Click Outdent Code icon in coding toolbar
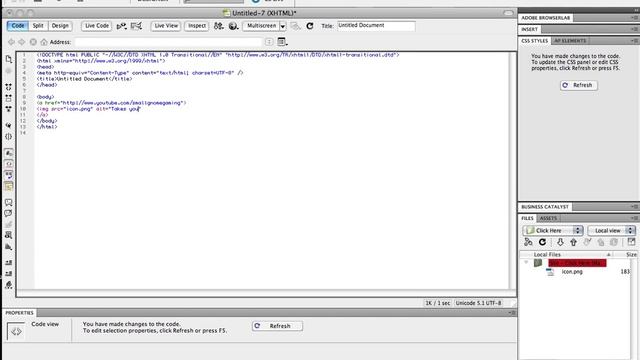 [x=9, y=273]
